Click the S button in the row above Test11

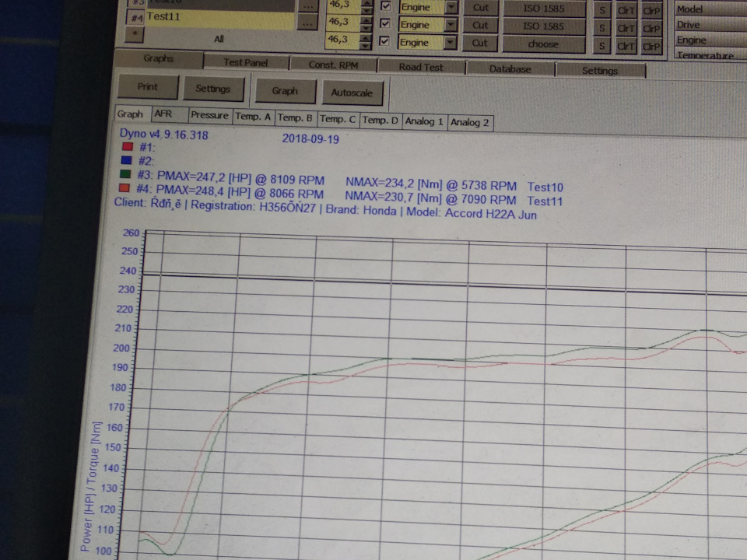coord(603,10)
